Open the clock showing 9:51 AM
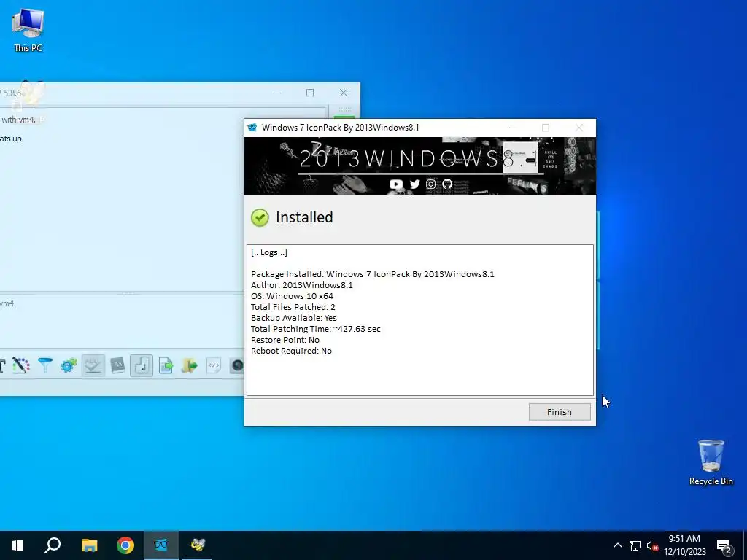747x560 pixels. click(684, 545)
